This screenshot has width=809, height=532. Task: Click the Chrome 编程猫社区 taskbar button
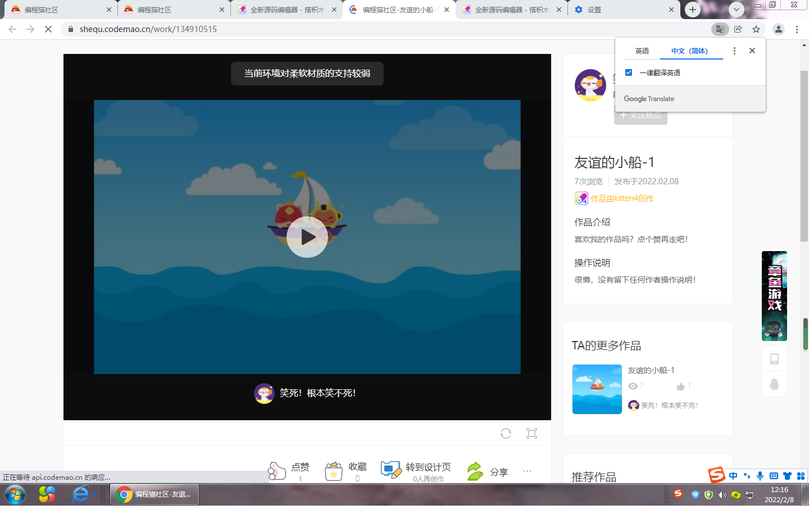[154, 494]
